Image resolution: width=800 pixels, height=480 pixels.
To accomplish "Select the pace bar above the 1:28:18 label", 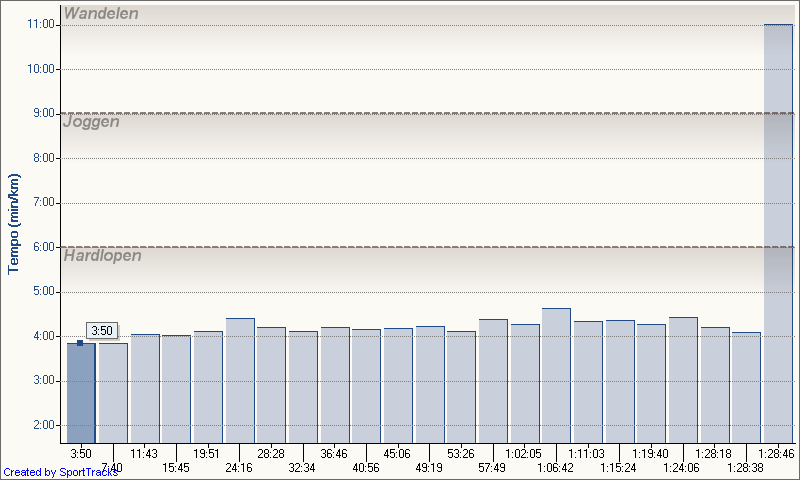I will [715, 385].
